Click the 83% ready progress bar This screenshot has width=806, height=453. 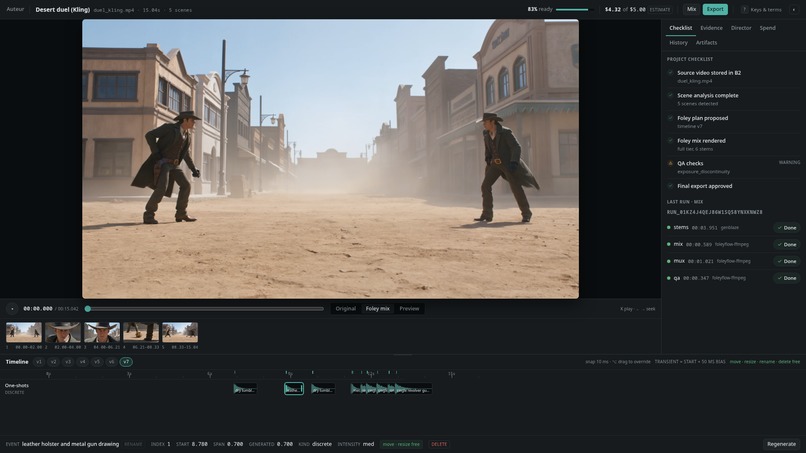574,10
